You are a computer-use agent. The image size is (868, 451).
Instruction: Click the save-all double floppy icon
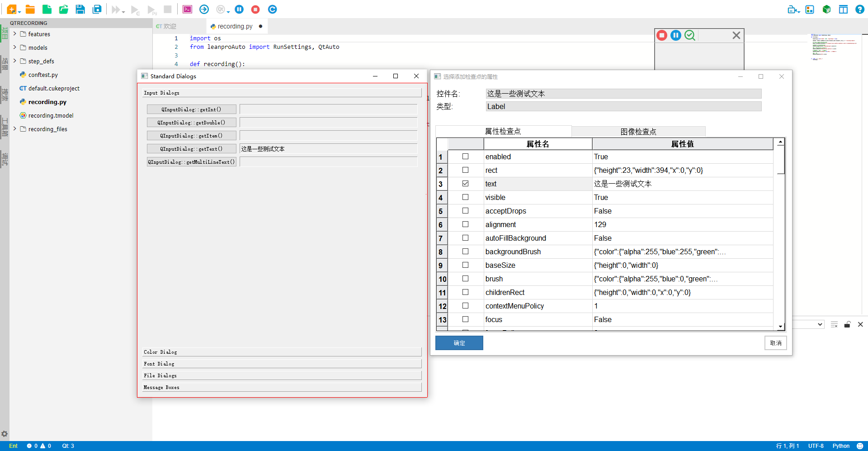click(97, 9)
